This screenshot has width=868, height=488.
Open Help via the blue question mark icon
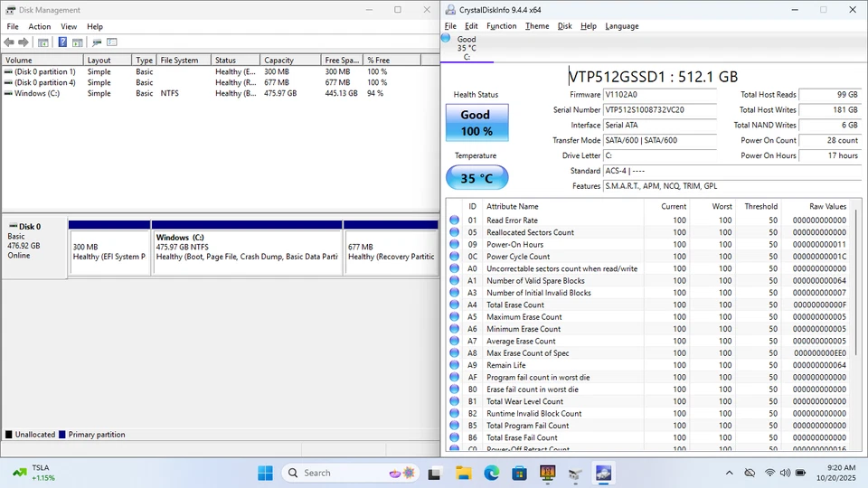[x=62, y=42]
